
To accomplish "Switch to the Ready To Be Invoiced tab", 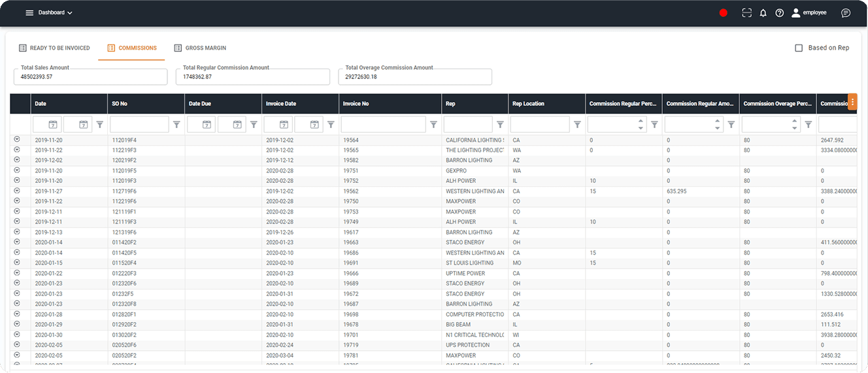I will point(54,48).
